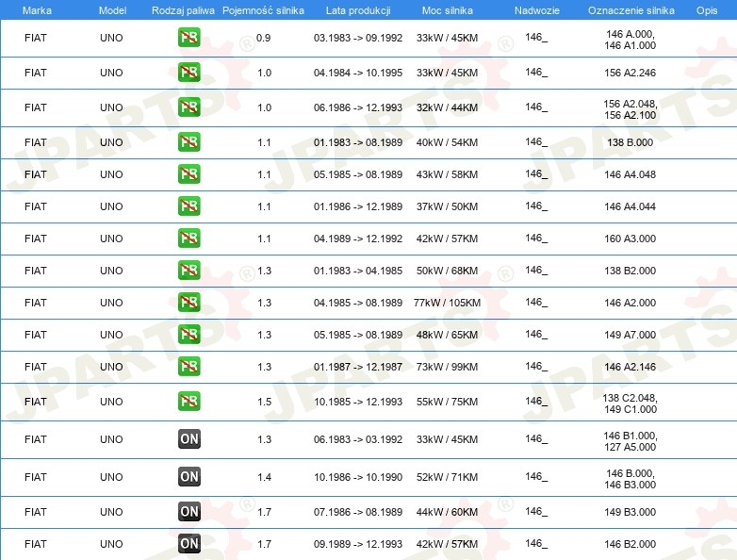The height and width of the screenshot is (560, 737).
Task: Select the 01.1983 -> 08.1989 production years cell
Action: [358, 142]
